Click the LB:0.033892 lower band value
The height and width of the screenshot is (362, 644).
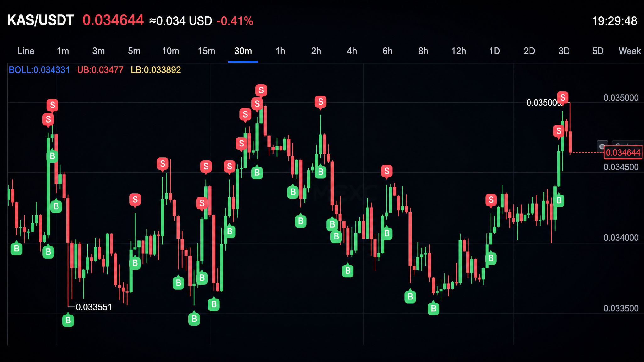click(x=156, y=70)
